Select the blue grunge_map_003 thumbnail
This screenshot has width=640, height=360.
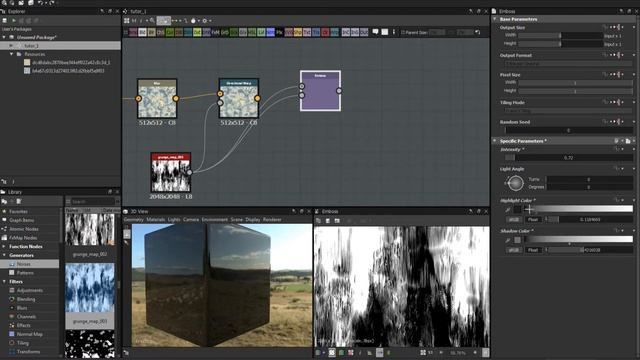pos(90,288)
